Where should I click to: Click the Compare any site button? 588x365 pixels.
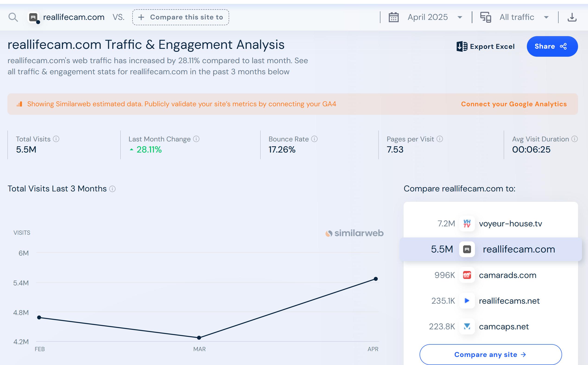(x=490, y=354)
